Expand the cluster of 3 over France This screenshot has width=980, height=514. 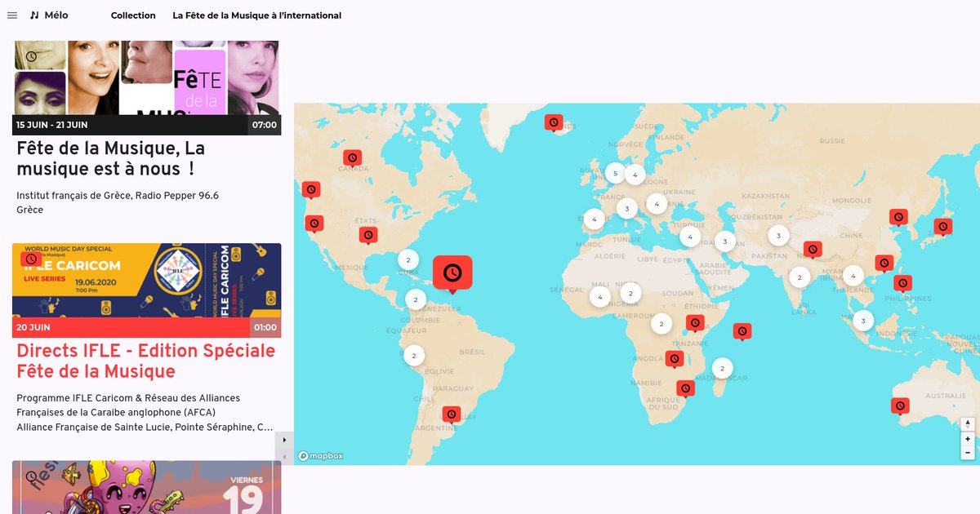[626, 209]
